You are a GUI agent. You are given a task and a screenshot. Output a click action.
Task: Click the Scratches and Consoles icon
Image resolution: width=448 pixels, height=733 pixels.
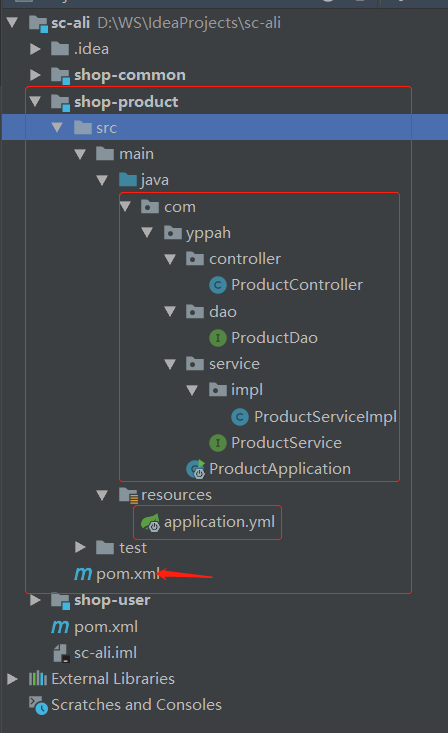coord(38,705)
